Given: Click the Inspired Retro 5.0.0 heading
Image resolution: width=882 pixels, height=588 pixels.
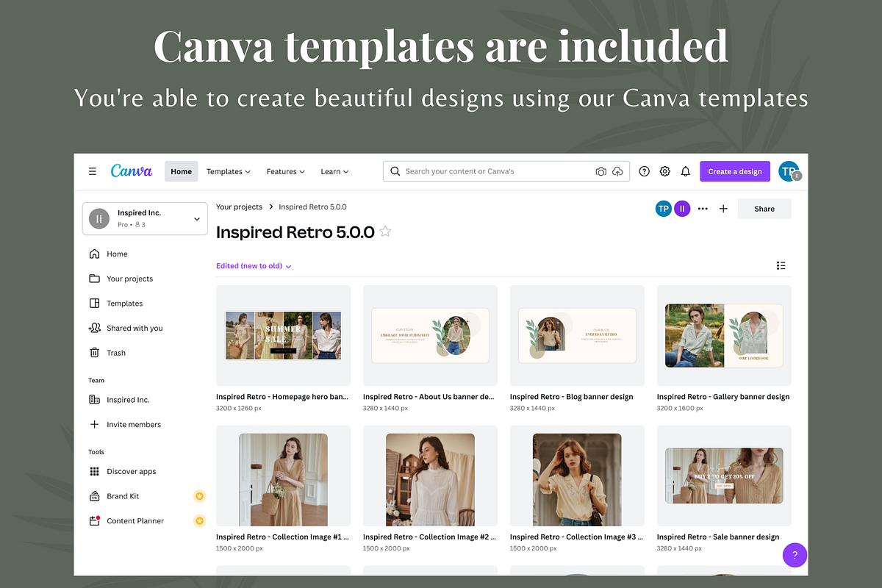Looking at the screenshot, I should point(295,232).
